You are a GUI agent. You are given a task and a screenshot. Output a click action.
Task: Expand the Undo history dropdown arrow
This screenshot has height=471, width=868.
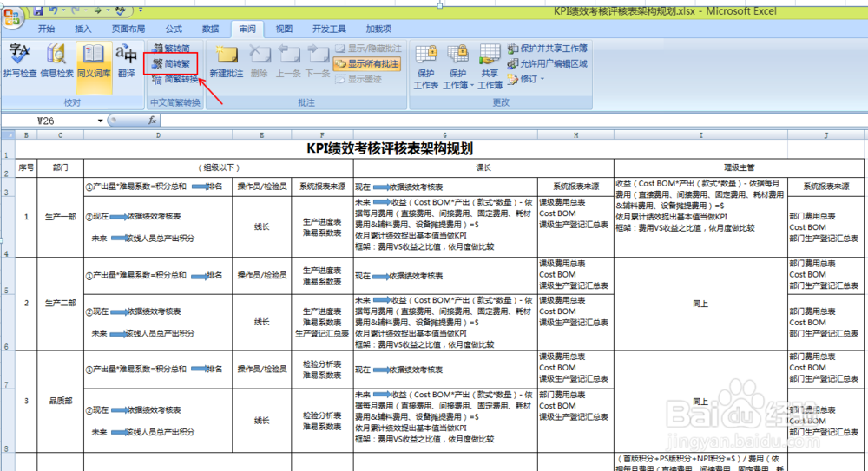pos(63,10)
